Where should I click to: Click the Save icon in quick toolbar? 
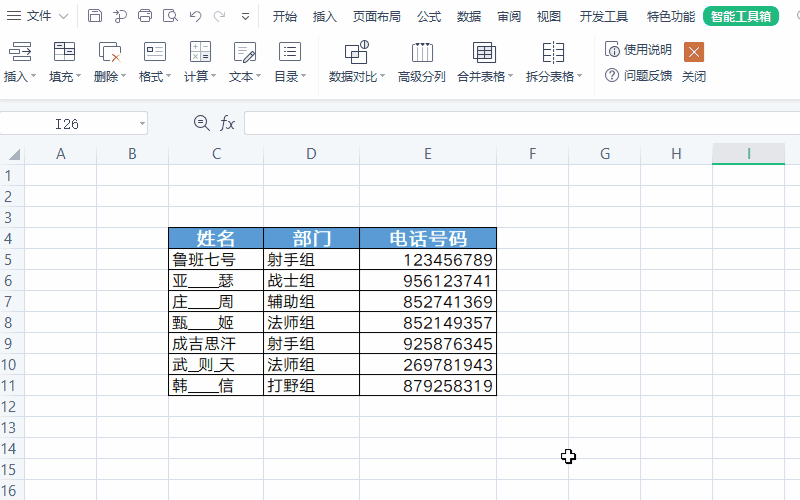click(94, 16)
